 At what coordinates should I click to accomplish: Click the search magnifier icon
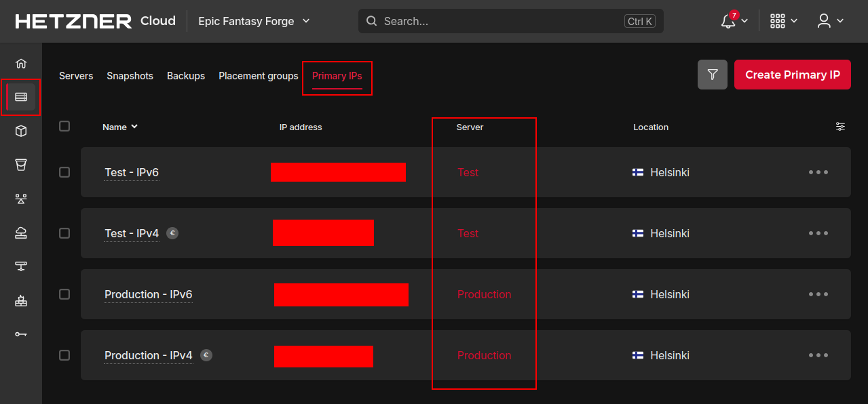(x=371, y=21)
